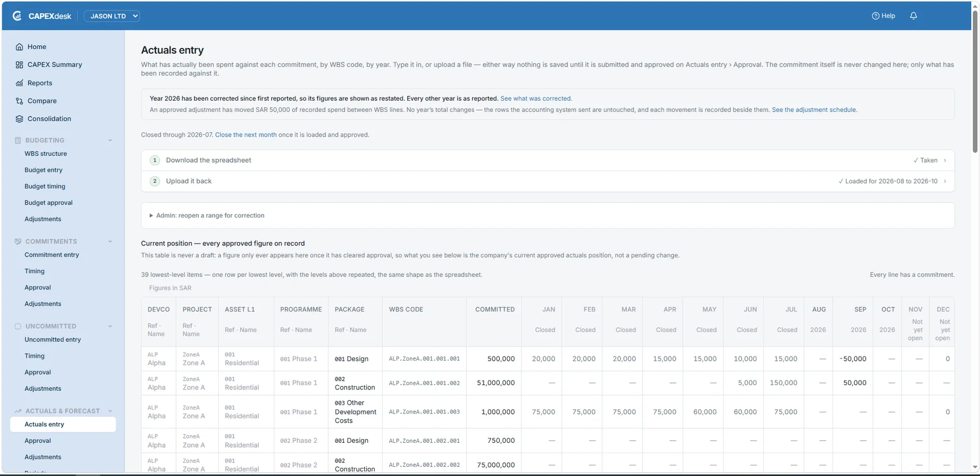Open the Help icon in the header
This screenshot has height=476, width=980.
[x=875, y=16]
